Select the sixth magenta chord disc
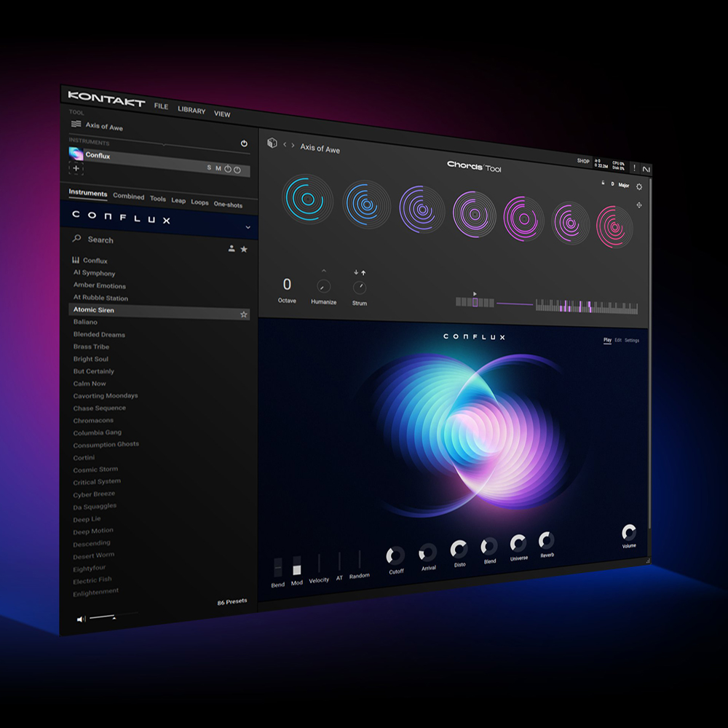This screenshot has width=728, height=728. (570, 223)
